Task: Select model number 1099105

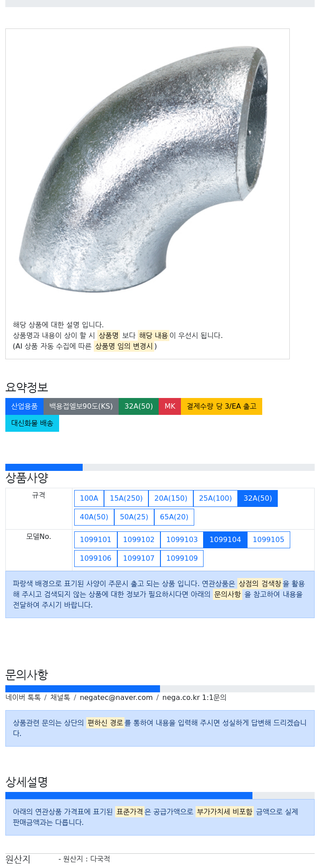Action: point(268,540)
